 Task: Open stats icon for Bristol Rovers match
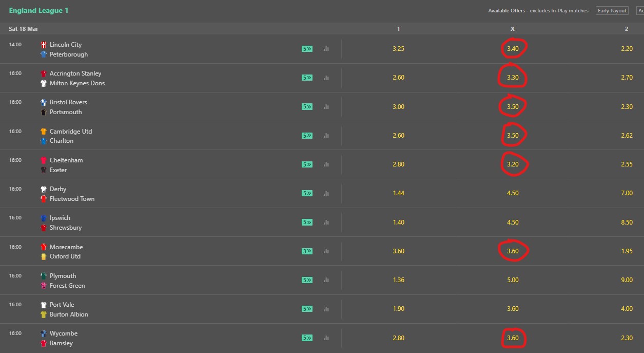[326, 107]
